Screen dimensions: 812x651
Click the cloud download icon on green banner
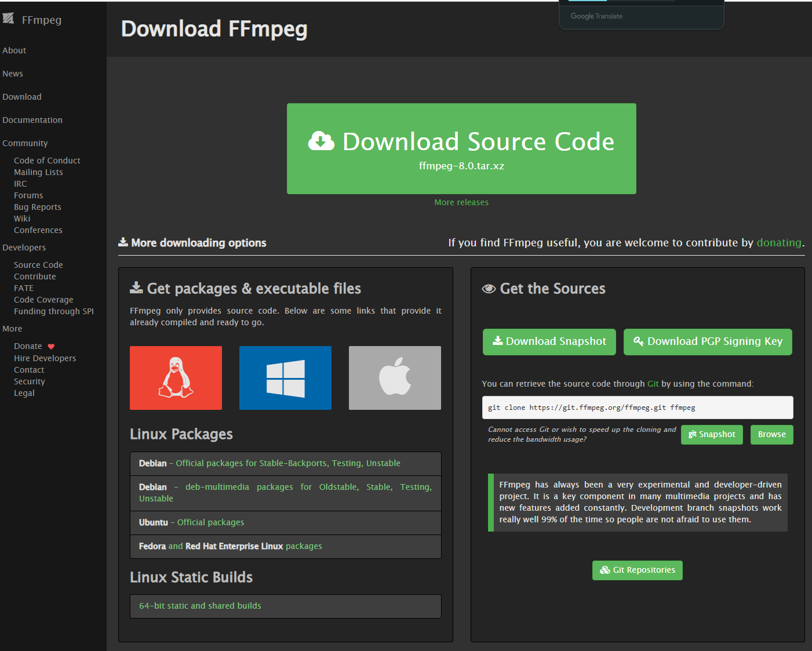click(321, 141)
